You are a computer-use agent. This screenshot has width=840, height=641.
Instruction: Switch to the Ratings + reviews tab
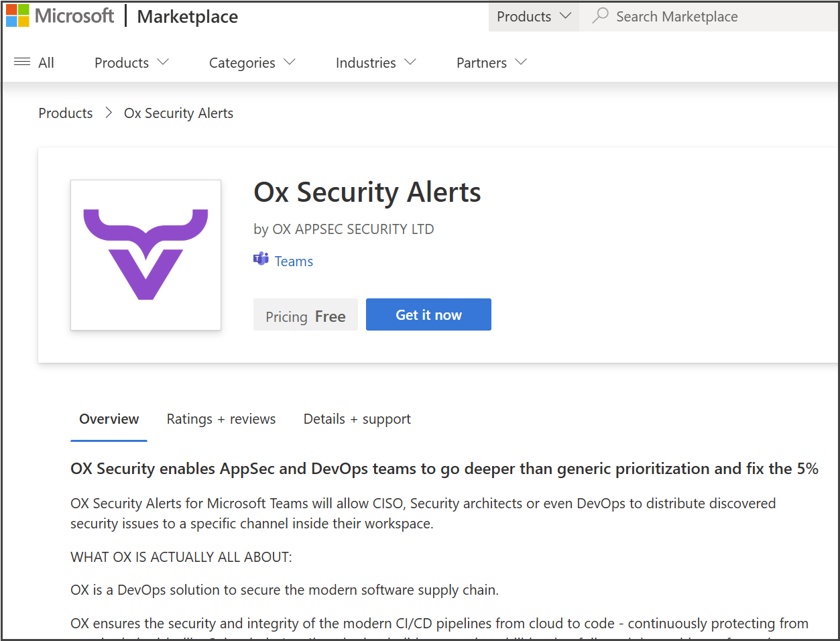pos(221,419)
